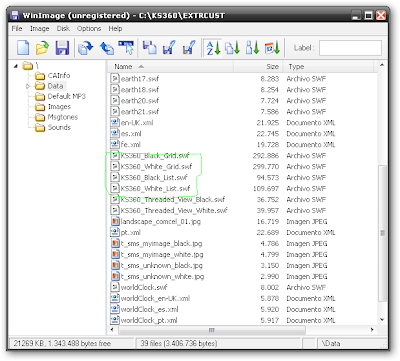Collapse the root folder tree node

point(16,66)
